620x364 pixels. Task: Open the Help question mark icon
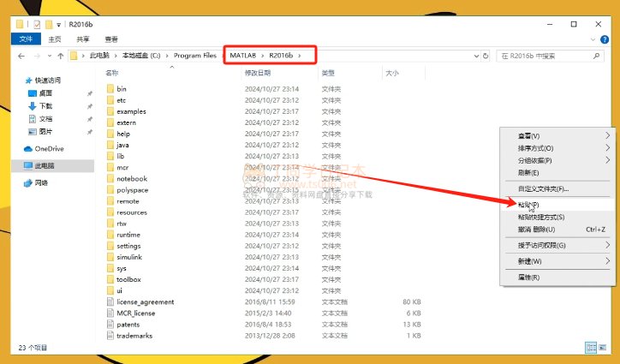605,39
